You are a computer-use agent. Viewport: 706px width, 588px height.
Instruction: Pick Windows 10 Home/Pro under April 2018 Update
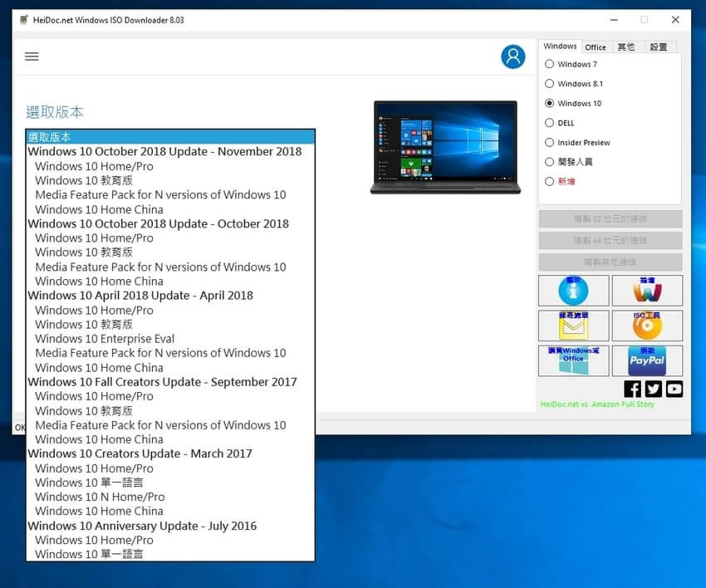(x=170, y=311)
